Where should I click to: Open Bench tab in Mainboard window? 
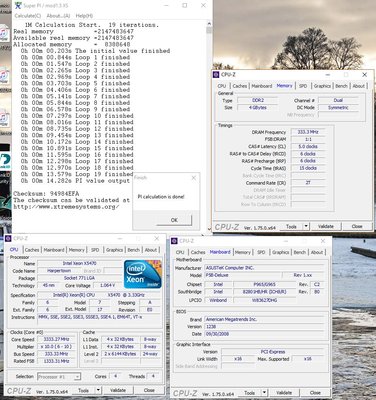coord(300,252)
